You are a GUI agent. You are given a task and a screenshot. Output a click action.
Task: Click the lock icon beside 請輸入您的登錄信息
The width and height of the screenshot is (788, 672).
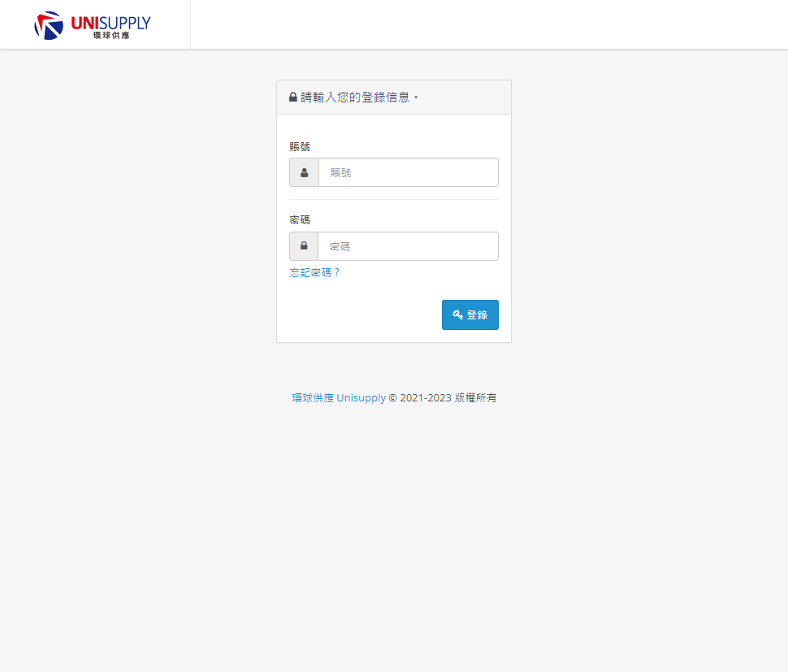tap(293, 97)
